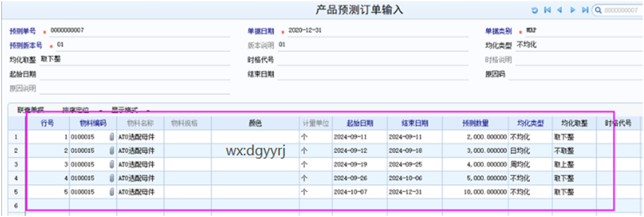The width and height of the screenshot is (644, 217).
Task: Click start date cell 2024-09-19
Action: click(x=360, y=165)
